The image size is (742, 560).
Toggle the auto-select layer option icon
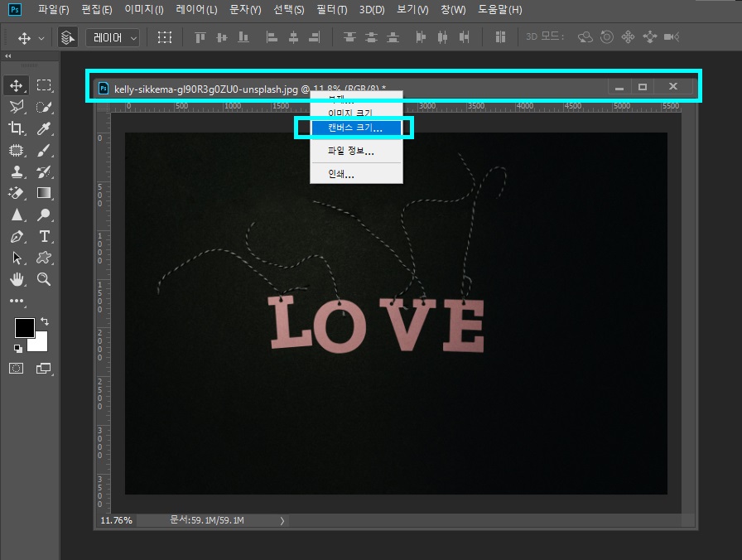68,37
